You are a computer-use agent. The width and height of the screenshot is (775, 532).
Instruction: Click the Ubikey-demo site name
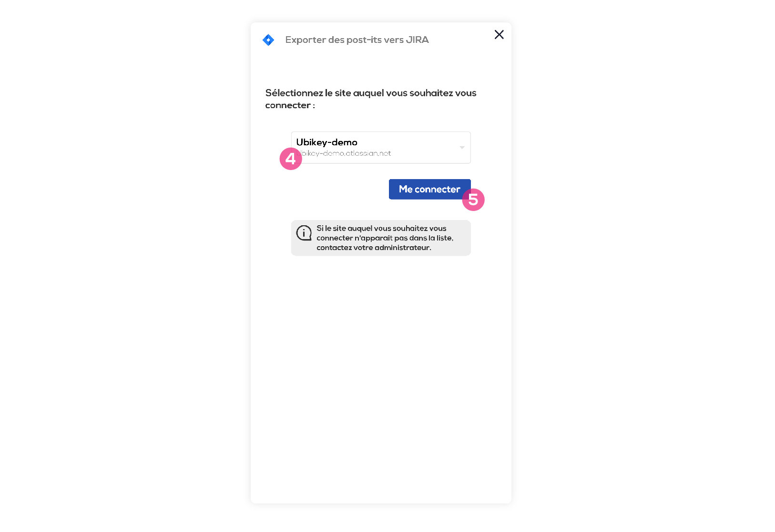point(327,142)
